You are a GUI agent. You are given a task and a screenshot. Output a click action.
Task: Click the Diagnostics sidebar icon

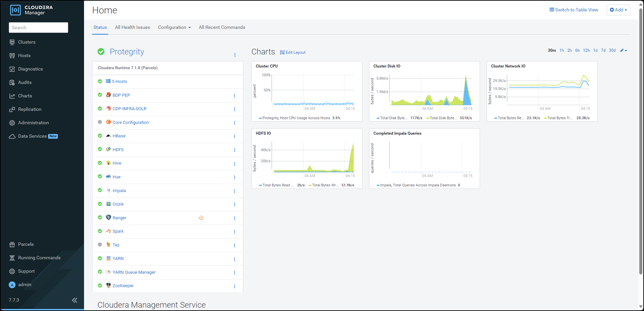click(12, 69)
